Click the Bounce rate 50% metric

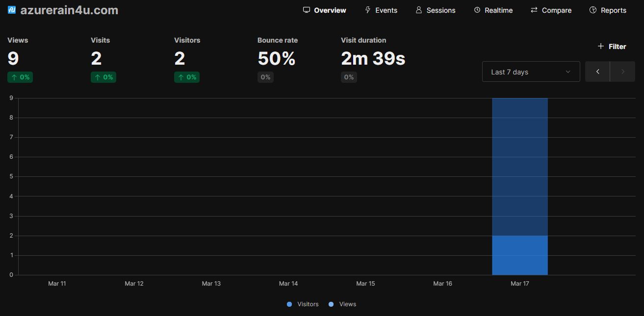pos(277,59)
